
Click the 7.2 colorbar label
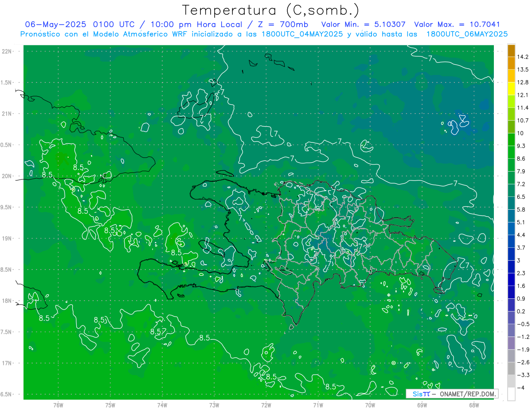[521, 184]
